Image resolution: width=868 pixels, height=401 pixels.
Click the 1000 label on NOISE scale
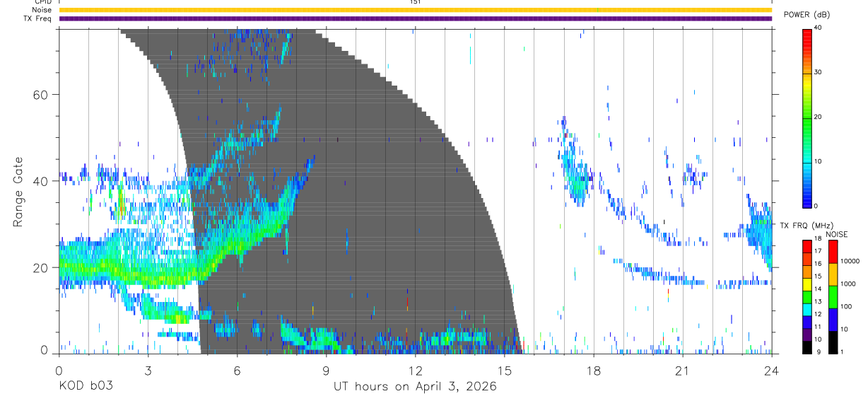point(848,284)
